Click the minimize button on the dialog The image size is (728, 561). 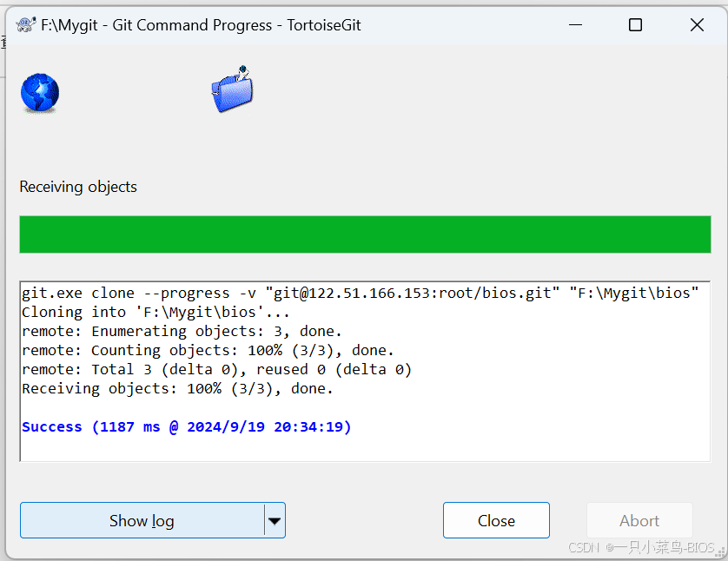575,24
